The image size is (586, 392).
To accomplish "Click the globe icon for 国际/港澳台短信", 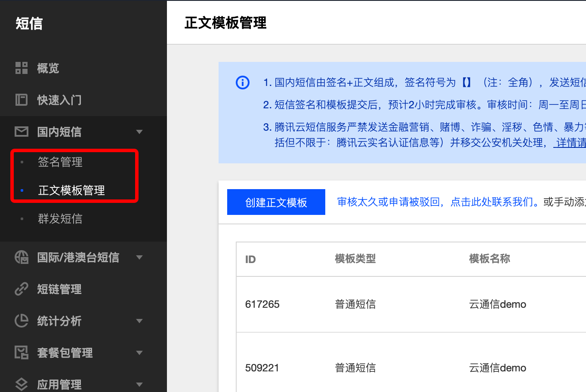I will click(22, 257).
